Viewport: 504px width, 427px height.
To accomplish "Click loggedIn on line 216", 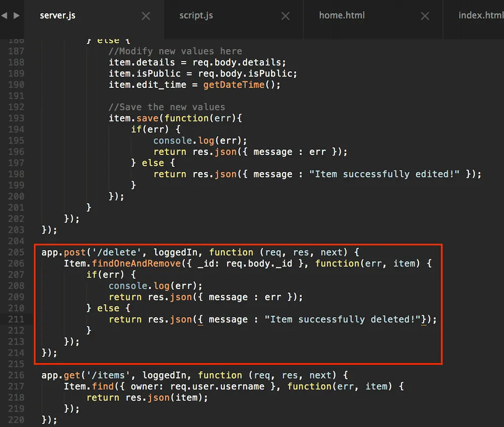I will 164,375.
